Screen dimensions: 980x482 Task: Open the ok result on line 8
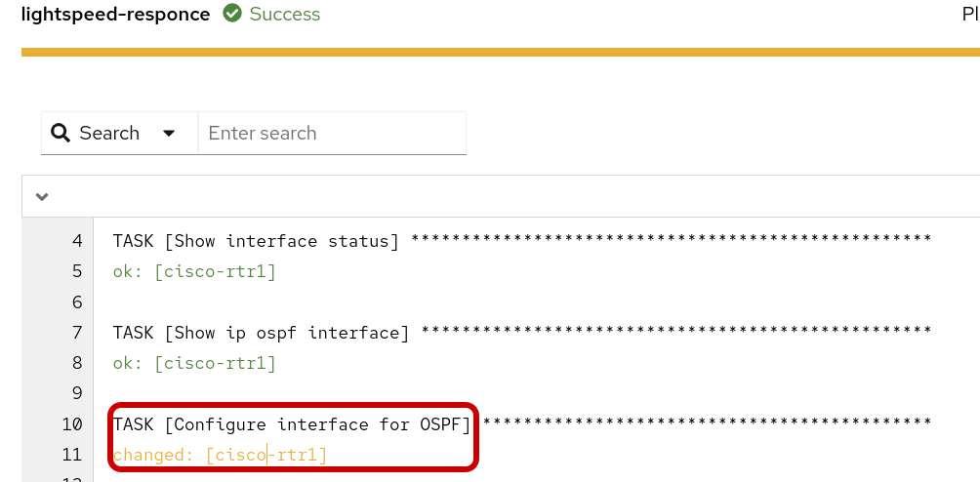pos(194,364)
